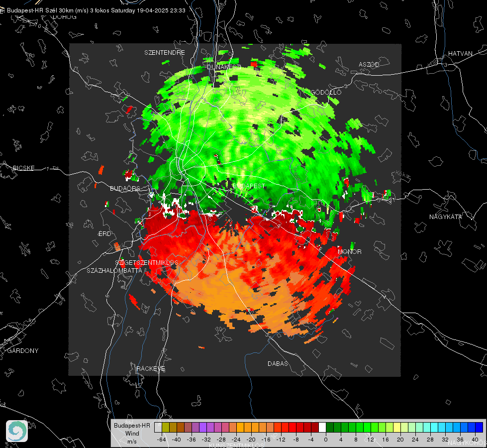487x448 pixels.
Task: Click the DABAS city label
Action: point(278,363)
